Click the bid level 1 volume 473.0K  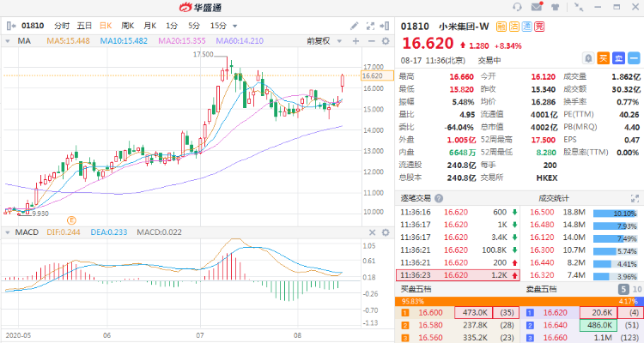click(x=473, y=313)
